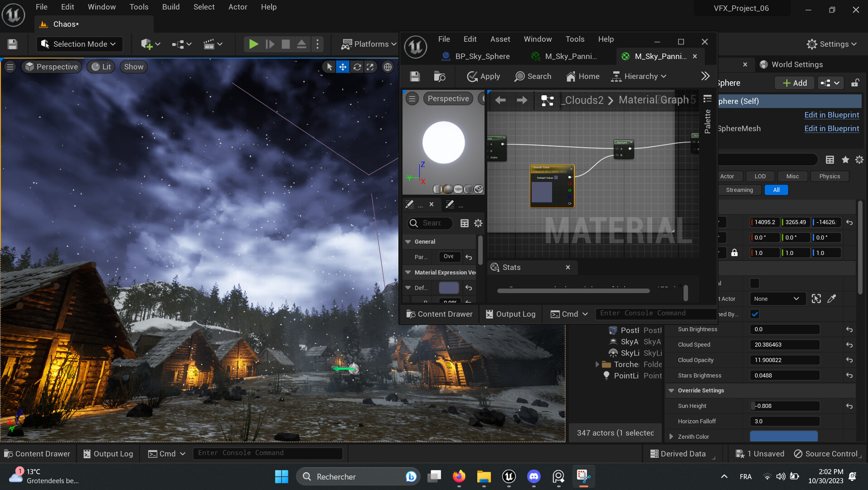Unlock the scale ratio padlock

click(x=735, y=253)
